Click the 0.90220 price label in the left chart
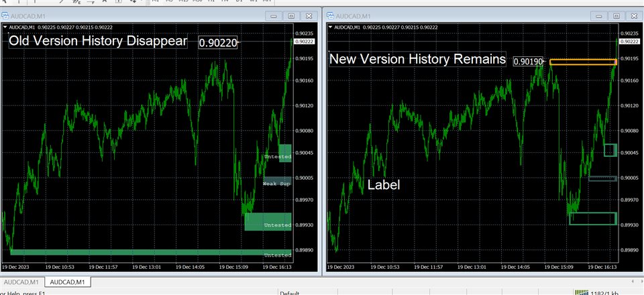Screen dimensions: 644x295 tap(217, 43)
